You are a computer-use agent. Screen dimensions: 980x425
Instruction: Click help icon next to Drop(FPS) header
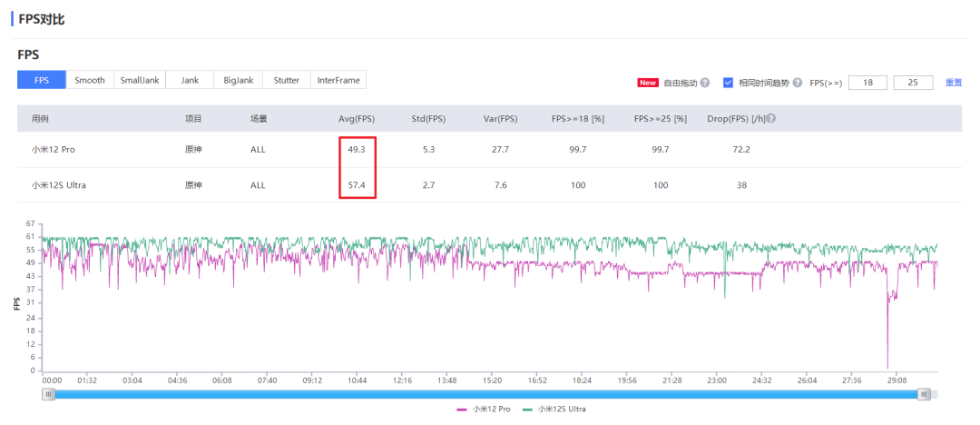(x=771, y=119)
